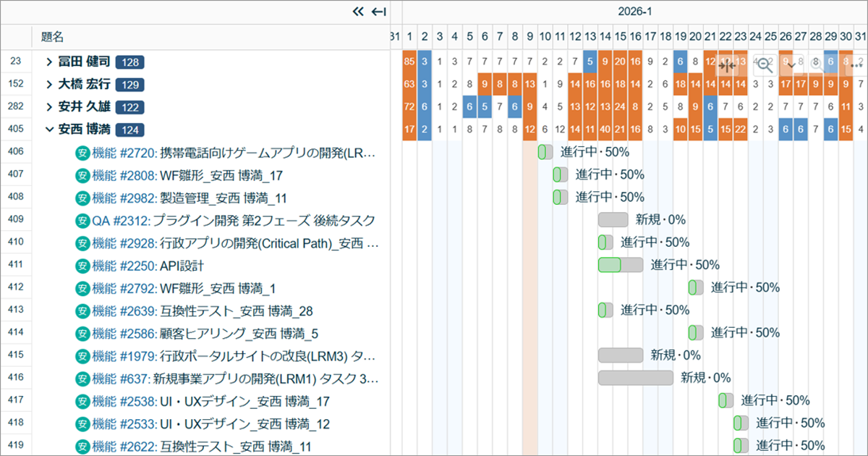The image size is (868, 456).
Task: Collapse the 安西 博満 group
Action: [x=49, y=130]
